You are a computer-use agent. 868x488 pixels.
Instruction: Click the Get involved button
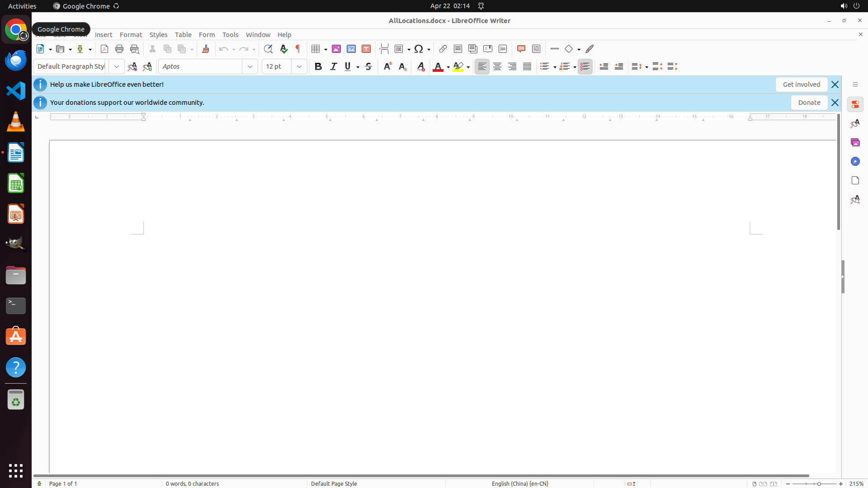(x=801, y=84)
